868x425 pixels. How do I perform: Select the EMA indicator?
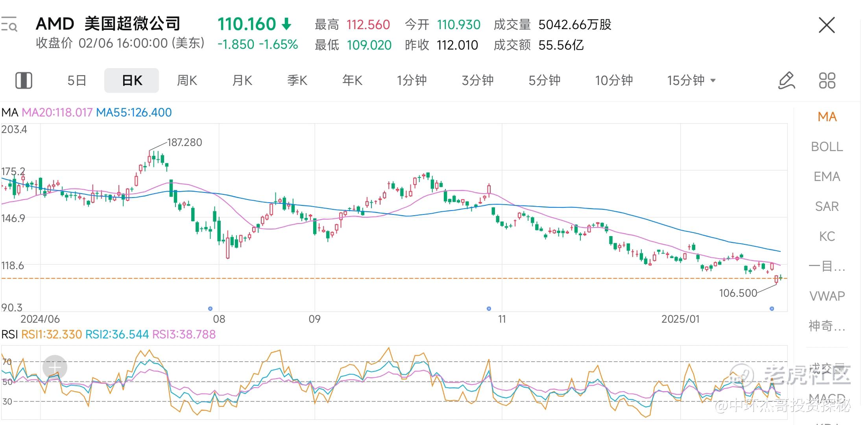(x=827, y=177)
